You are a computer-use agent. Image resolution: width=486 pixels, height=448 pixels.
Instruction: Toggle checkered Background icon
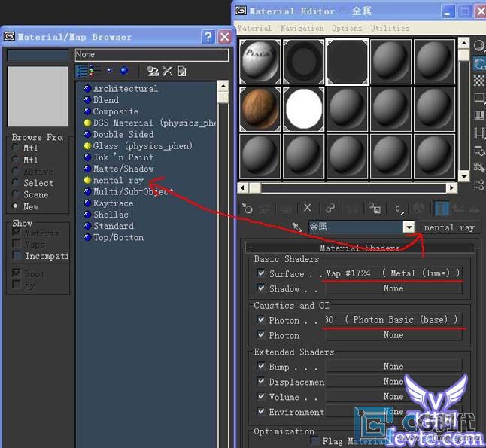point(479,81)
